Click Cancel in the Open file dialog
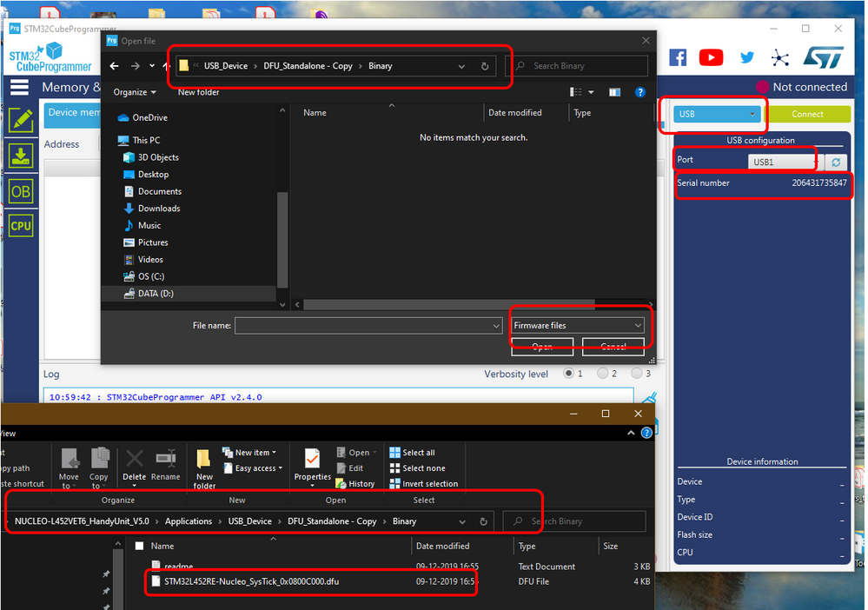The width and height of the screenshot is (868, 610). click(x=613, y=347)
